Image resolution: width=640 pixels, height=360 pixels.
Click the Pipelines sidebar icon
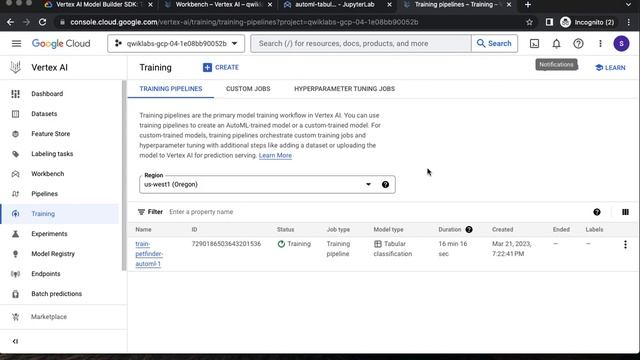tap(16, 194)
